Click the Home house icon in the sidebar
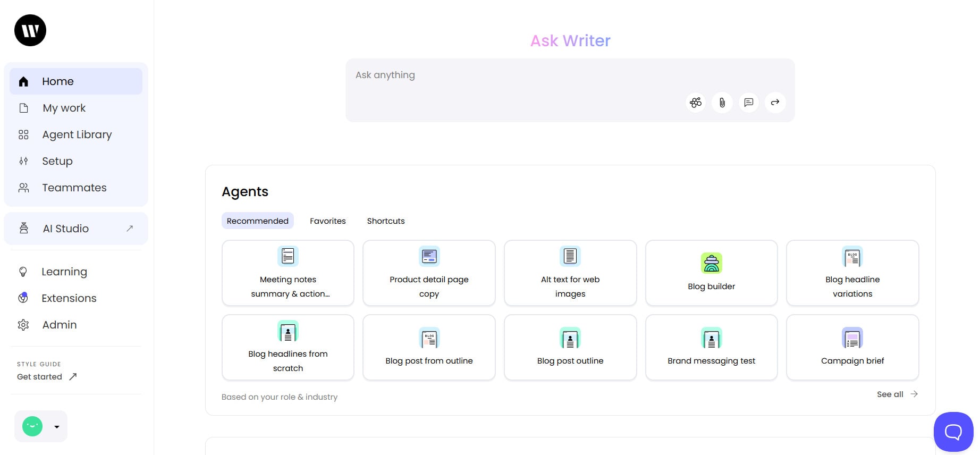Image resolution: width=980 pixels, height=455 pixels. pos(23,81)
